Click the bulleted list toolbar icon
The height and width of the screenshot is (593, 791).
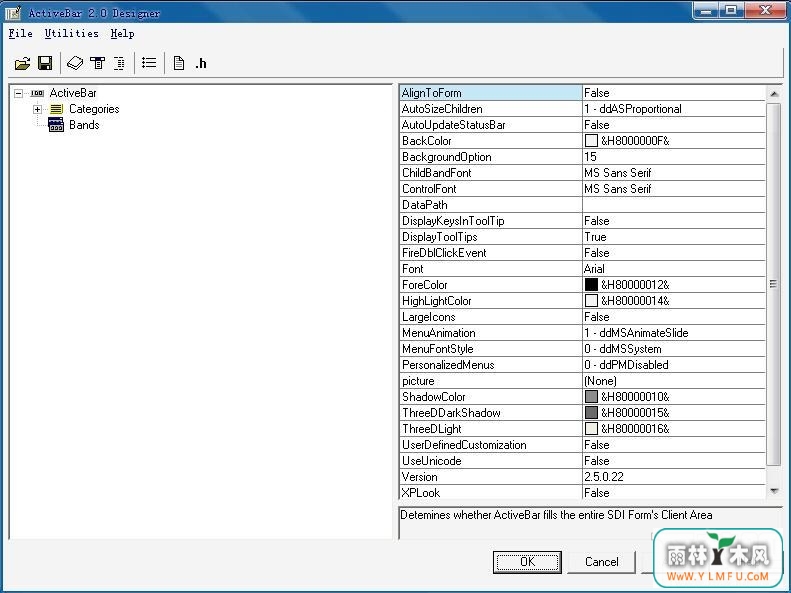point(149,63)
